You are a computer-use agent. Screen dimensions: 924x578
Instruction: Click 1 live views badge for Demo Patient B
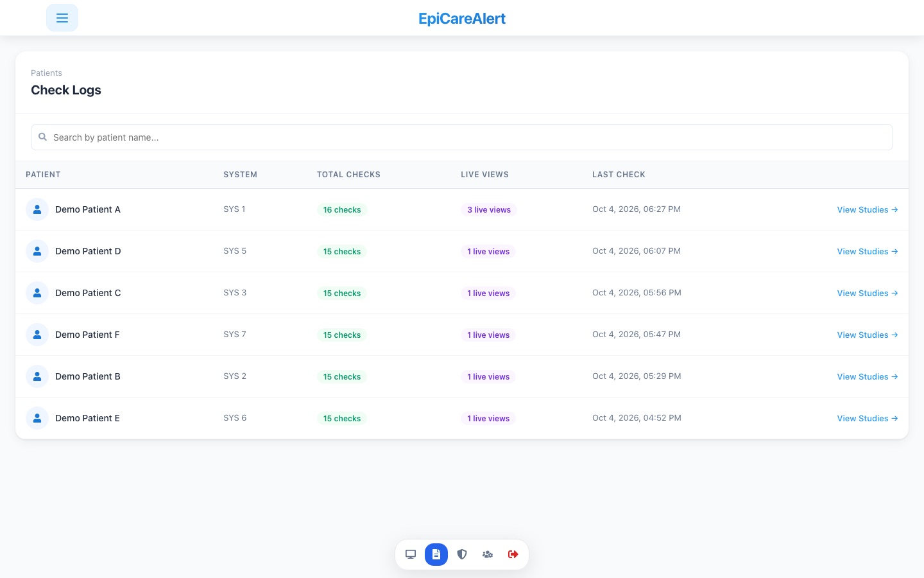[488, 377]
